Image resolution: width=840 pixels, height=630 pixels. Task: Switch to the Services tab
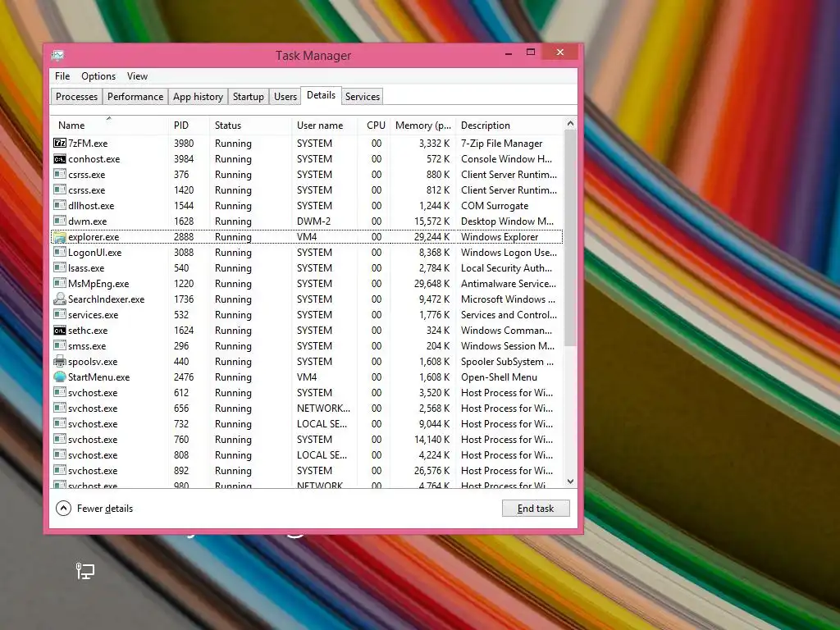click(362, 97)
